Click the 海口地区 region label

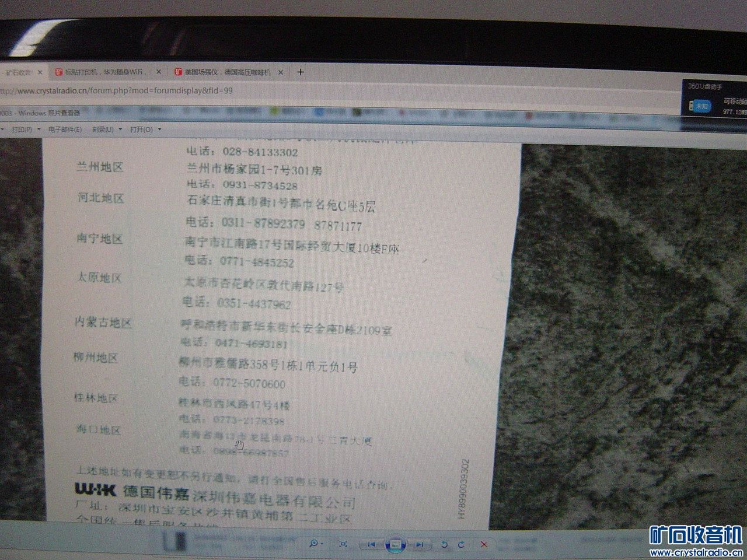coord(98,430)
